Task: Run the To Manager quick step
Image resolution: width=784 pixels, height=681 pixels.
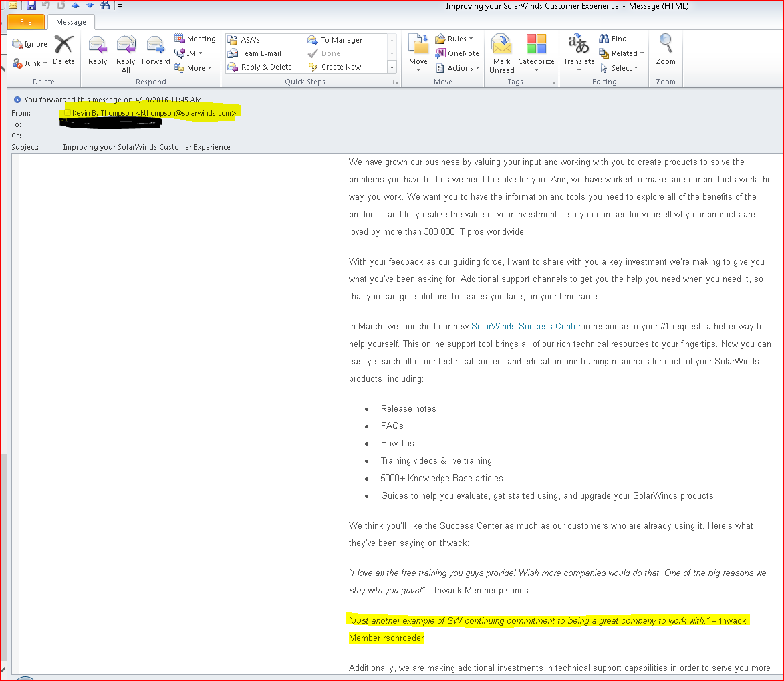Action: pos(335,40)
